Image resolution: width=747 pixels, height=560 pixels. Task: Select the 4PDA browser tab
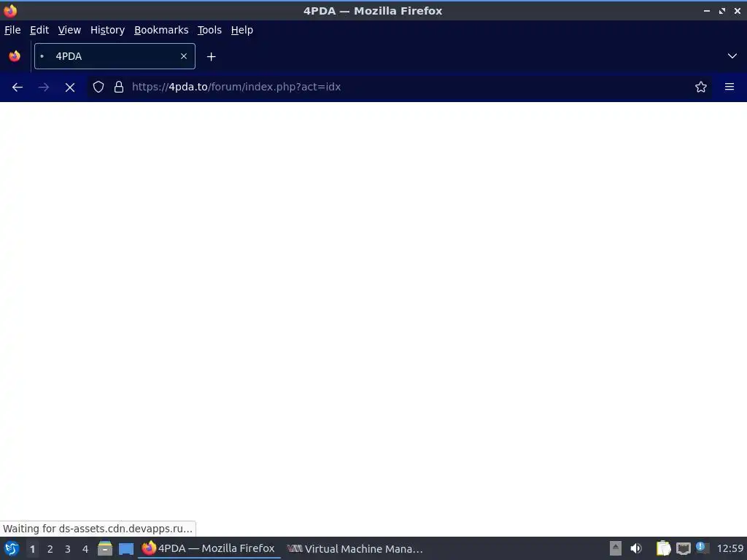[x=115, y=56]
